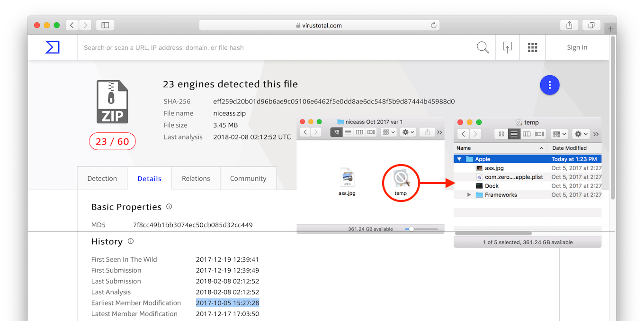Open the Detection tab
This screenshot has width=644, height=321.
pos(102,179)
